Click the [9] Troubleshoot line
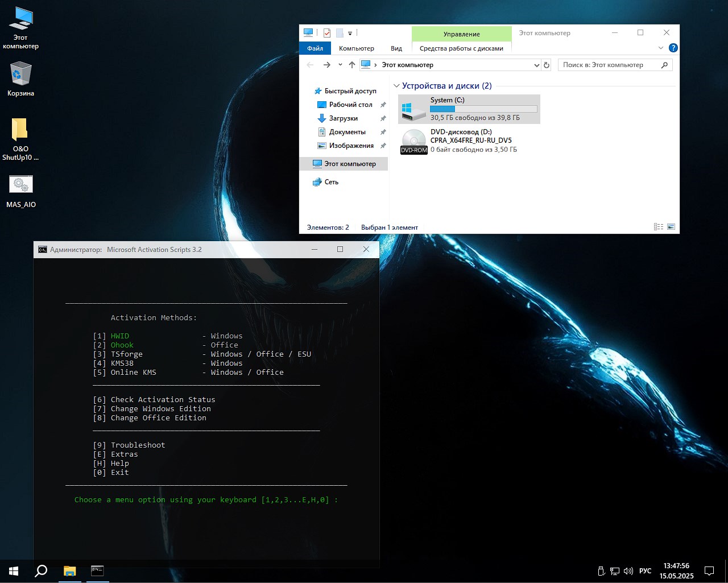This screenshot has width=728, height=583. 129,445
